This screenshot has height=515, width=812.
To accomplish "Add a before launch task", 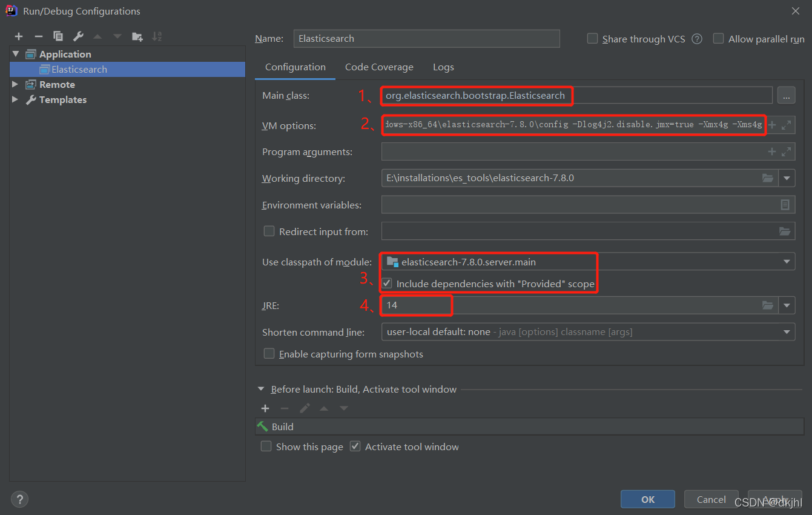I will pos(265,408).
